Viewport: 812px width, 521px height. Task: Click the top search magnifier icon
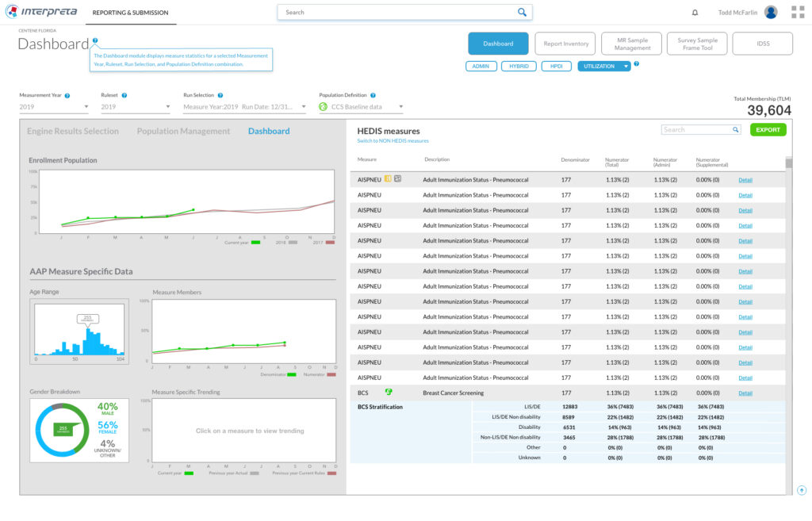[x=522, y=13]
